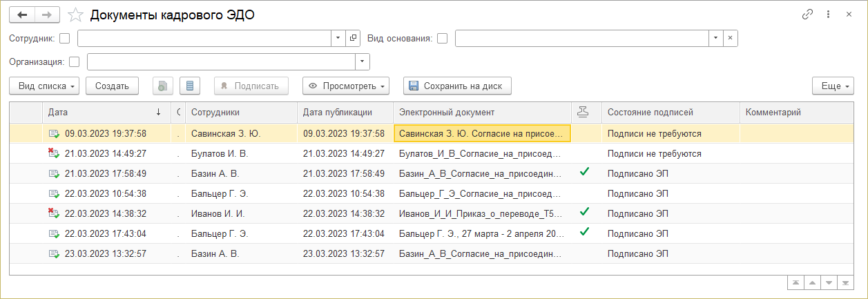Open the Вид списка dropdown
The width and height of the screenshot is (868, 299).
(45, 86)
